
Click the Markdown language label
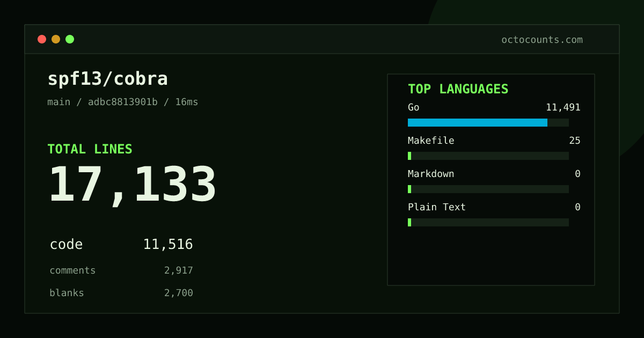pyautogui.click(x=431, y=174)
